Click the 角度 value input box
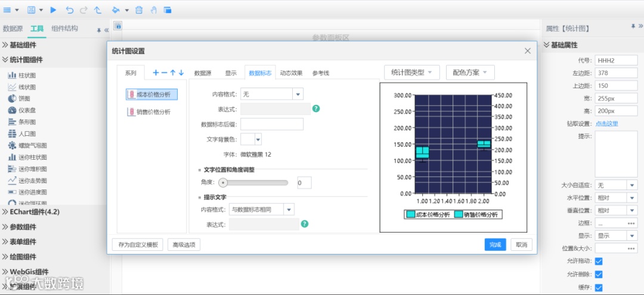 pos(304,182)
